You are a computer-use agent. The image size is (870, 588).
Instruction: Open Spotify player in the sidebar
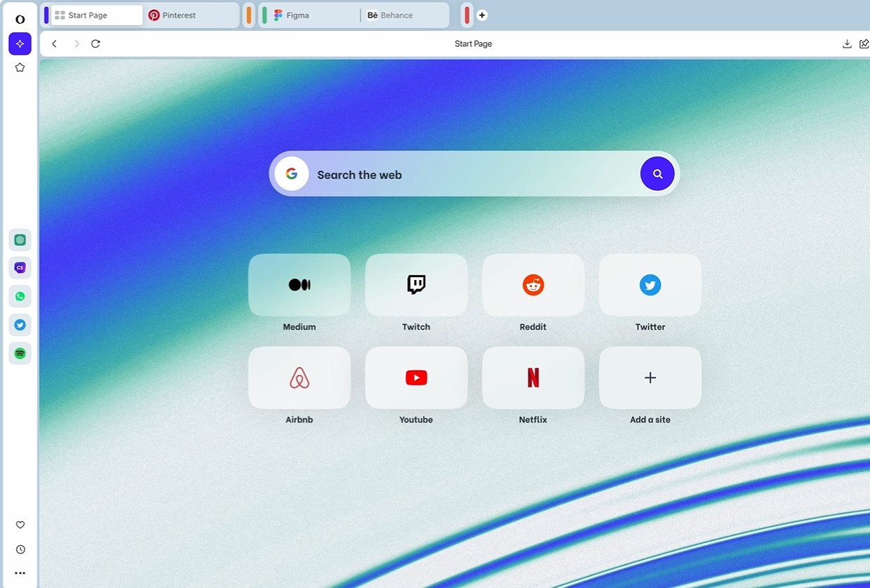20,353
